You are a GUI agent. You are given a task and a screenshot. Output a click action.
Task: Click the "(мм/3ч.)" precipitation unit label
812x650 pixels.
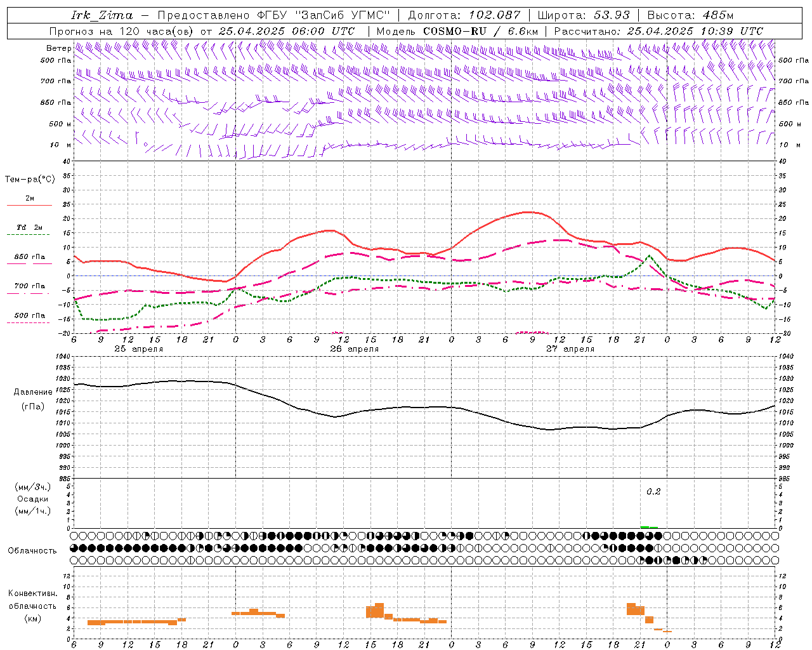tap(33, 487)
